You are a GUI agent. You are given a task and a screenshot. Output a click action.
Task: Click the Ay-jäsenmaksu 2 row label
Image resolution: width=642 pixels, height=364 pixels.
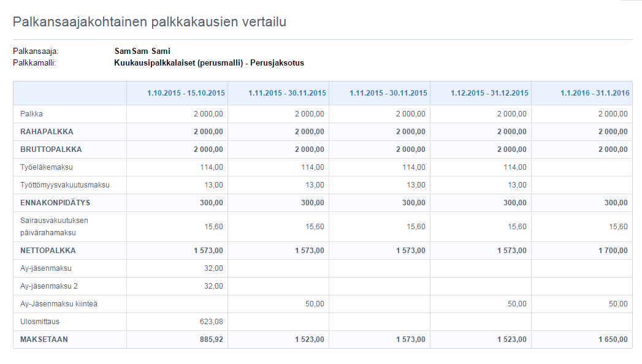tap(50, 286)
